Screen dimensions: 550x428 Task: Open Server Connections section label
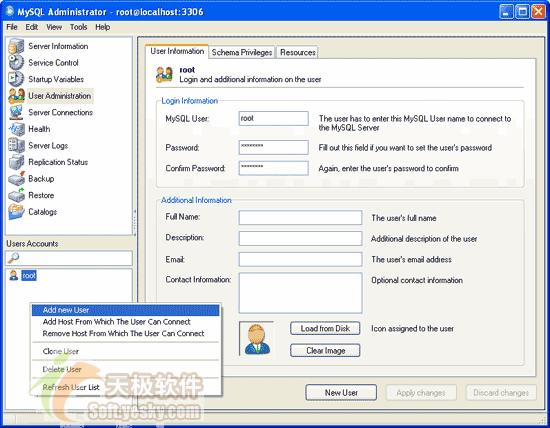click(60, 112)
